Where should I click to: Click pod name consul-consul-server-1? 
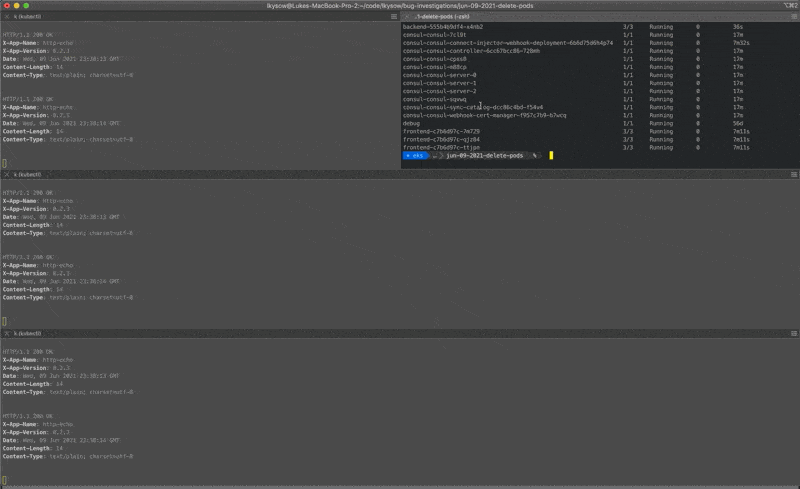(x=439, y=83)
